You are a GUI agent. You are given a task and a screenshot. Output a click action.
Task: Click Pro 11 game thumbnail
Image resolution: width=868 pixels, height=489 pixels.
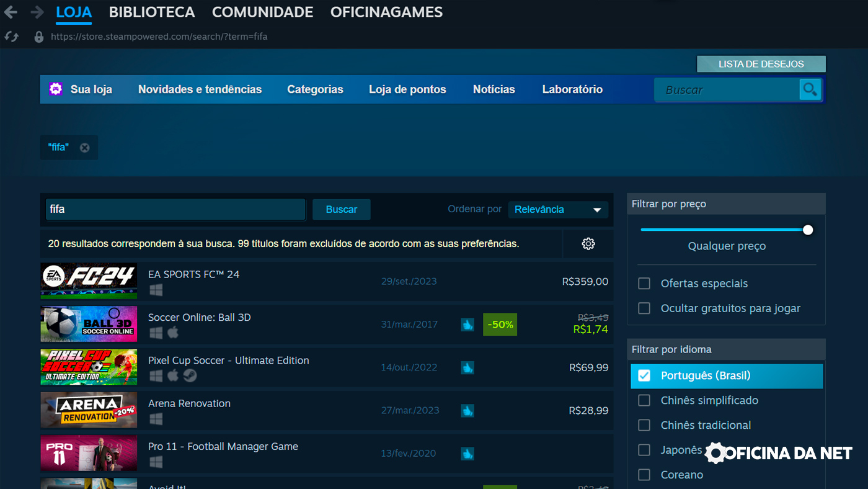tap(89, 453)
